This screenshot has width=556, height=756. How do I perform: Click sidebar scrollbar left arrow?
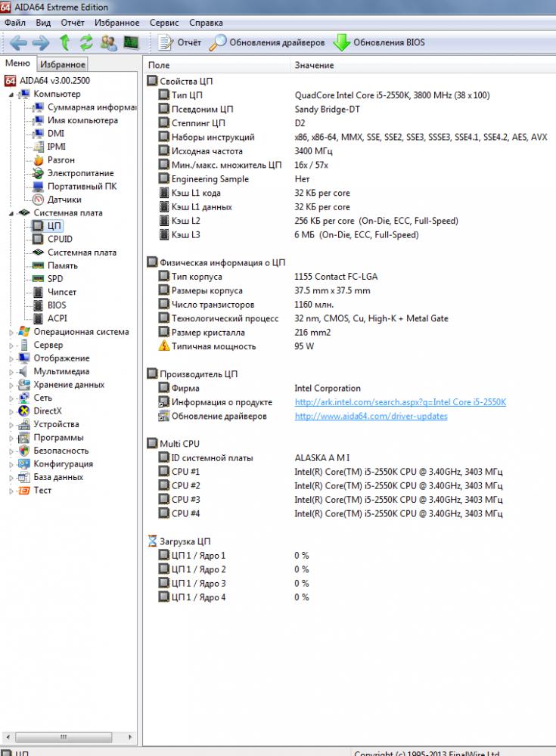[x=8, y=737]
